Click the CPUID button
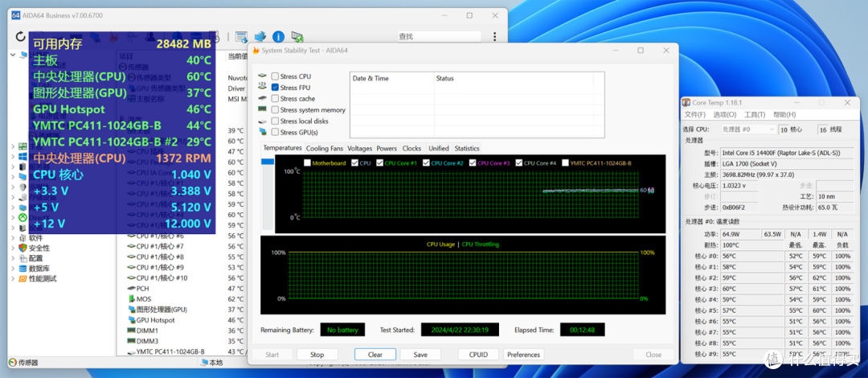 477,355
